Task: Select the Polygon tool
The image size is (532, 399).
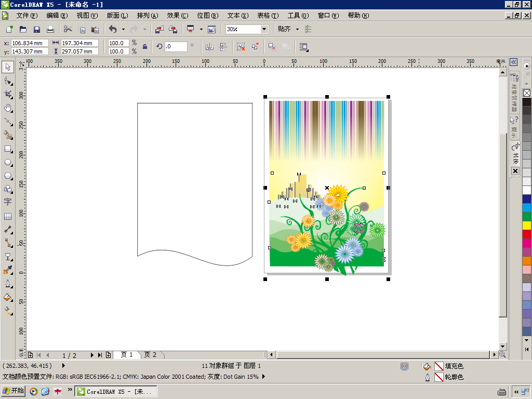Action: pyautogui.click(x=8, y=176)
